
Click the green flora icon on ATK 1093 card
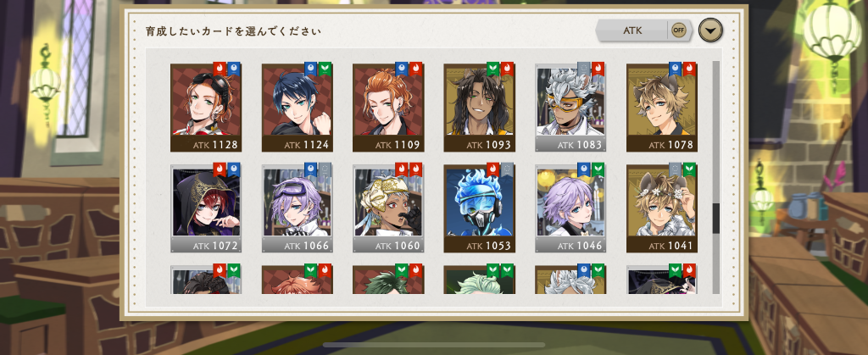tap(493, 69)
